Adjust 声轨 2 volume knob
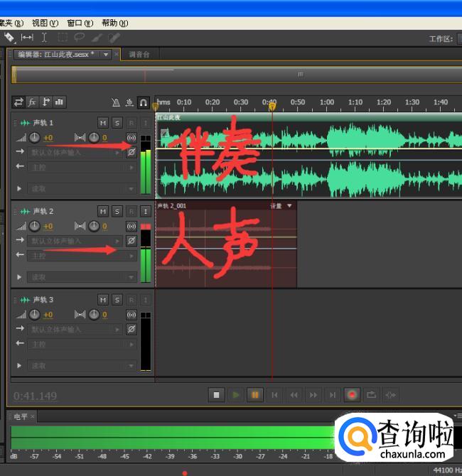Viewport: 462px width, 476px height. click(34, 226)
